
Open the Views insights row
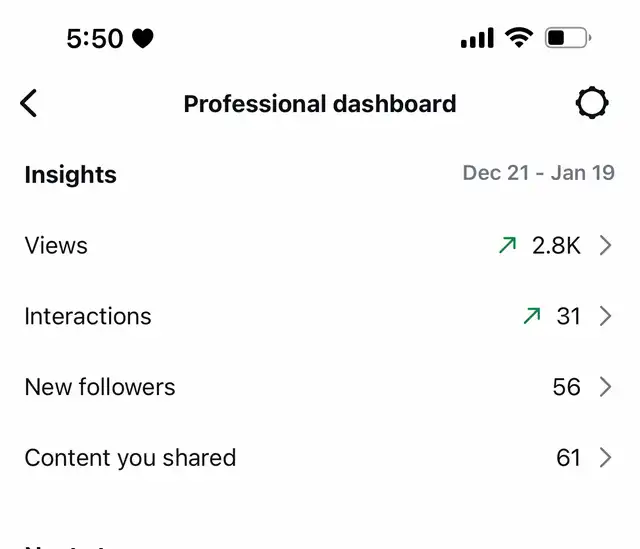(320, 245)
